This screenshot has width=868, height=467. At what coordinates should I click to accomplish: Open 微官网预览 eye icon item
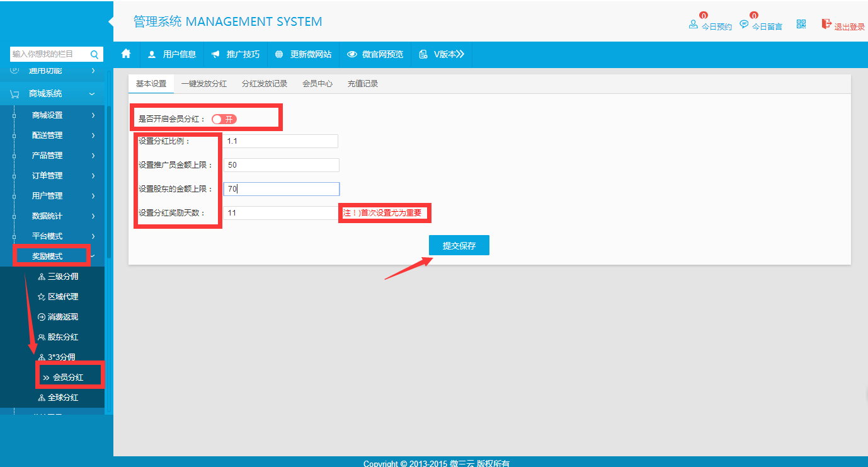tap(375, 54)
